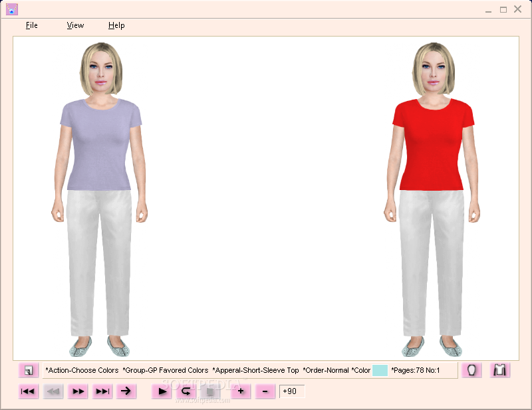Click the model head silhouette icon
This screenshot has width=532, height=410.
coord(471,370)
